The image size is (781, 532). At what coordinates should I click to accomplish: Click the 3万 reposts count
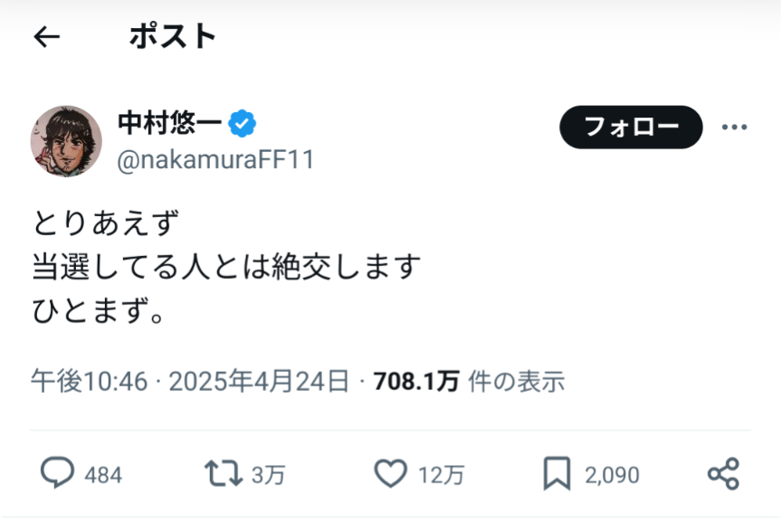pos(270,474)
